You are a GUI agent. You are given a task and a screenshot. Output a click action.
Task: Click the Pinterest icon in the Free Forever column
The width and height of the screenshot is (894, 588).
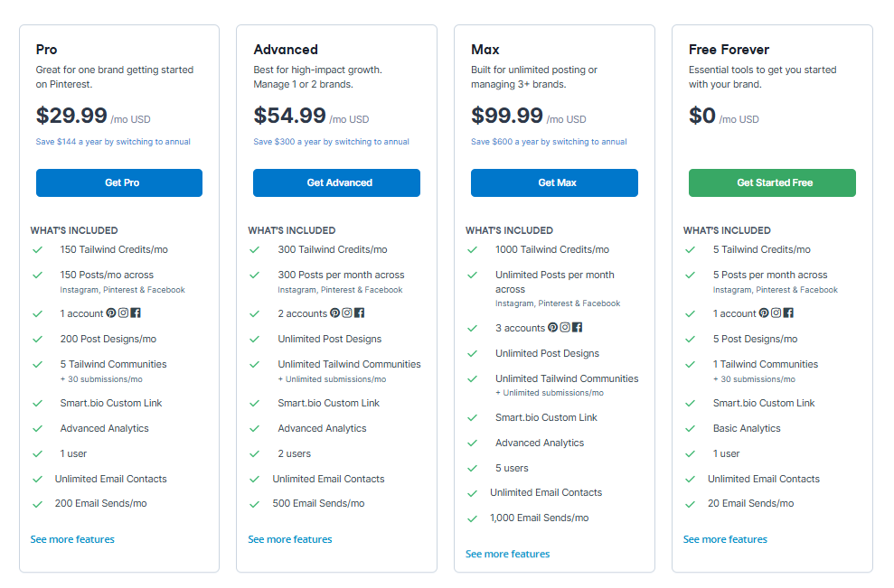pyautogui.click(x=764, y=313)
